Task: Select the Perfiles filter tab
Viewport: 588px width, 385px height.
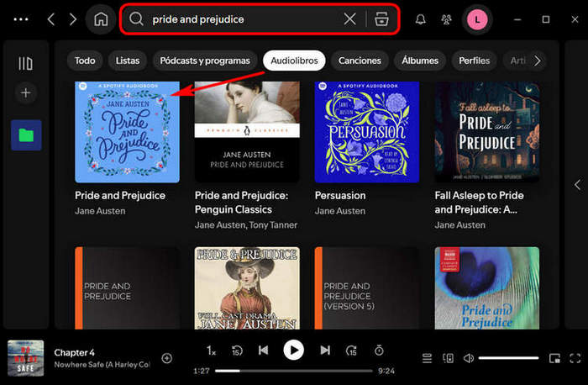Action: coord(475,61)
